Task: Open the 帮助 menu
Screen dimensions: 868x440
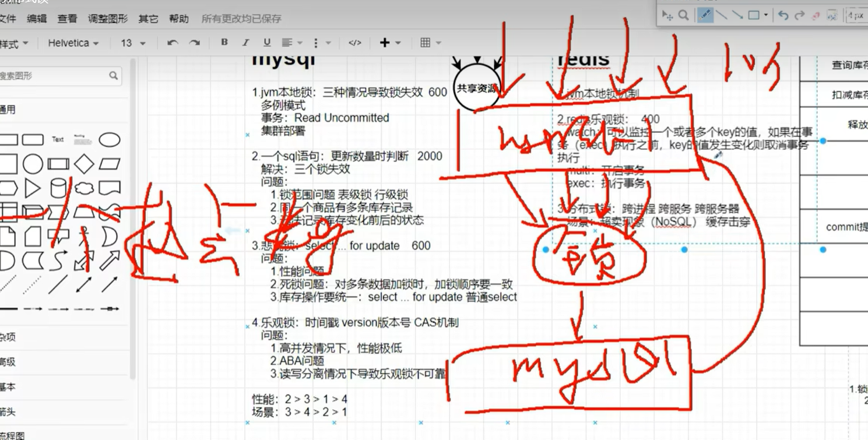Action: (178, 19)
